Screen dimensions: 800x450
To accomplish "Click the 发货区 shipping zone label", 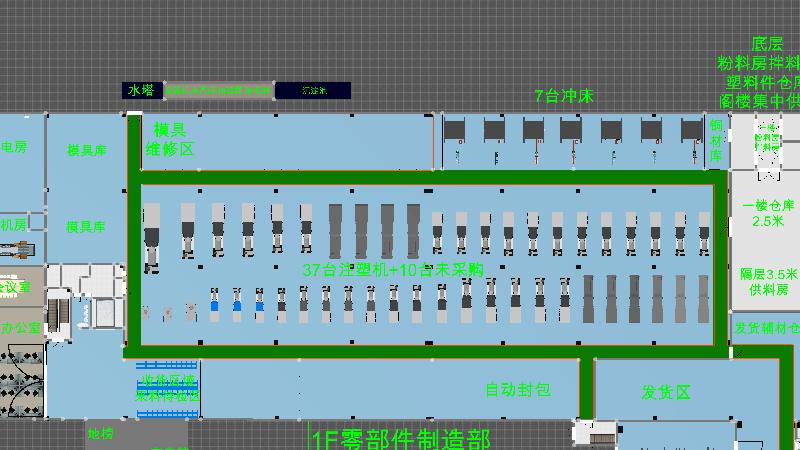I will (666, 392).
